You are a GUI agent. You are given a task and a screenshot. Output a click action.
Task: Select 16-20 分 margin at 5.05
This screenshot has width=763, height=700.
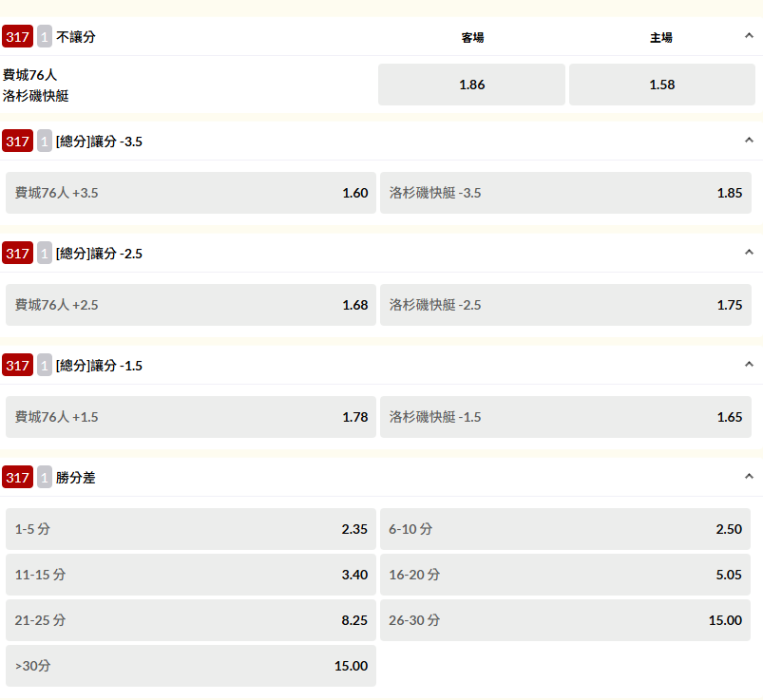coord(565,575)
